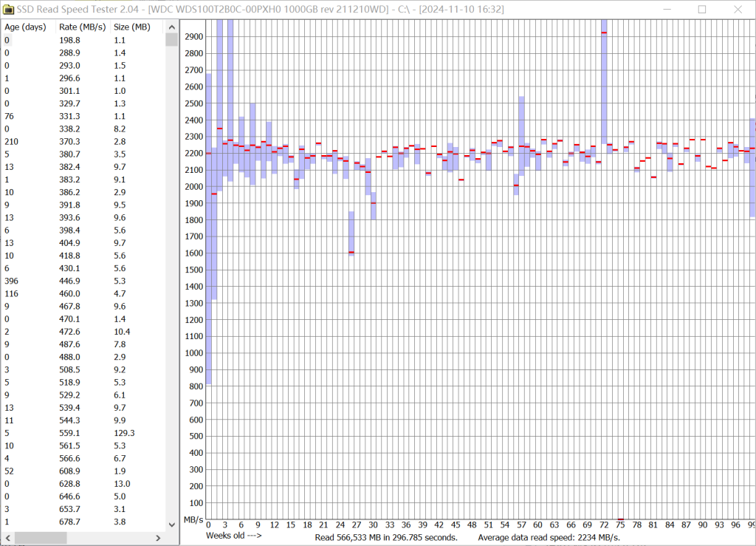
Task: Select the row with rate 404.9
Action: pyautogui.click(x=83, y=243)
